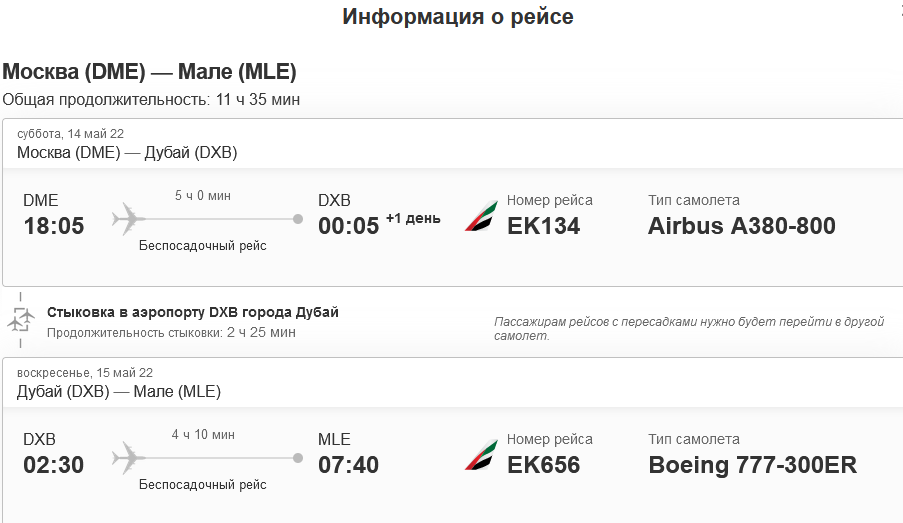Screen dimensions: 903x523
Task: Click the Emirates logo beside flight EK656
Action: pyautogui.click(x=481, y=456)
